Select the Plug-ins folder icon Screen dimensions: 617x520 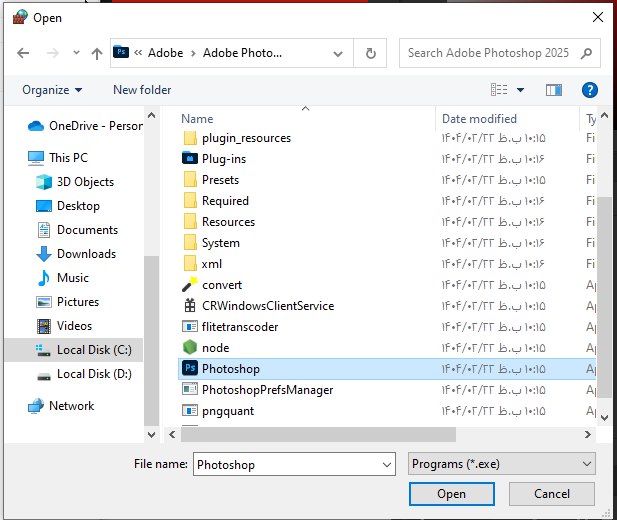click(x=190, y=159)
